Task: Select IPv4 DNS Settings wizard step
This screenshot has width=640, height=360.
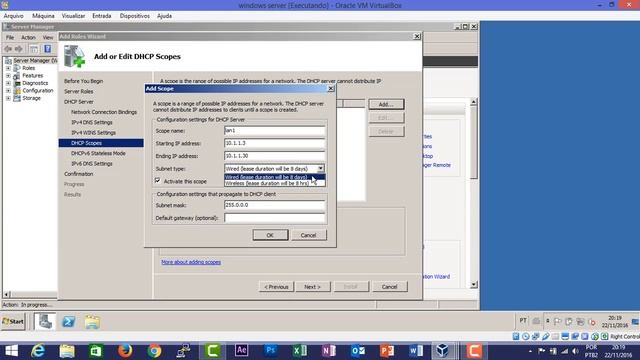Action: tap(92, 122)
